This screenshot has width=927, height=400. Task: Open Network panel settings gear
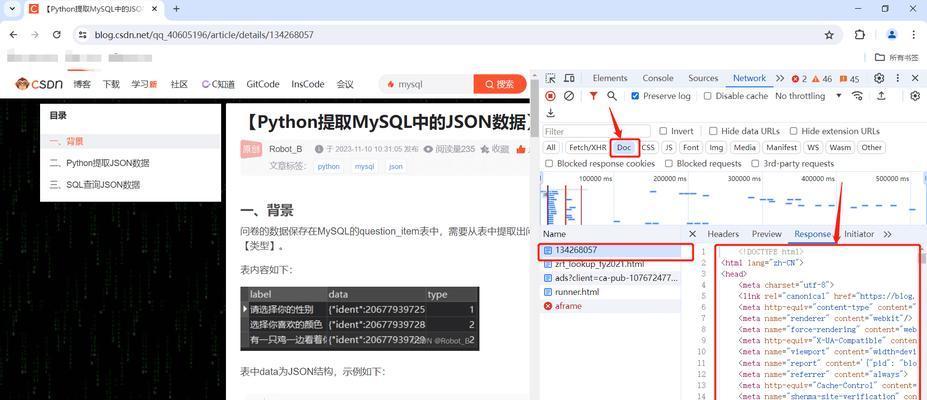(915, 96)
